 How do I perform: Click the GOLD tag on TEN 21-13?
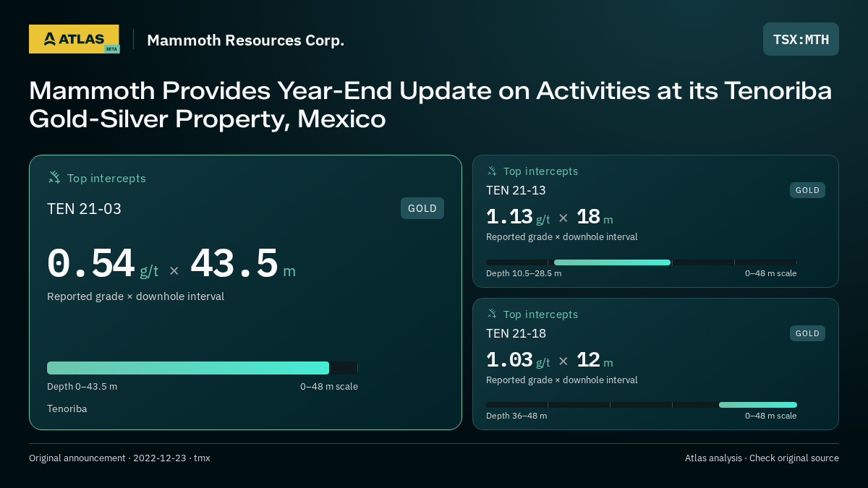pos(807,190)
